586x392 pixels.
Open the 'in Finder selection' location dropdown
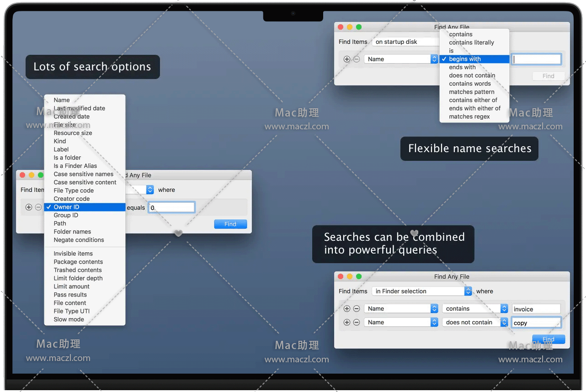click(421, 291)
